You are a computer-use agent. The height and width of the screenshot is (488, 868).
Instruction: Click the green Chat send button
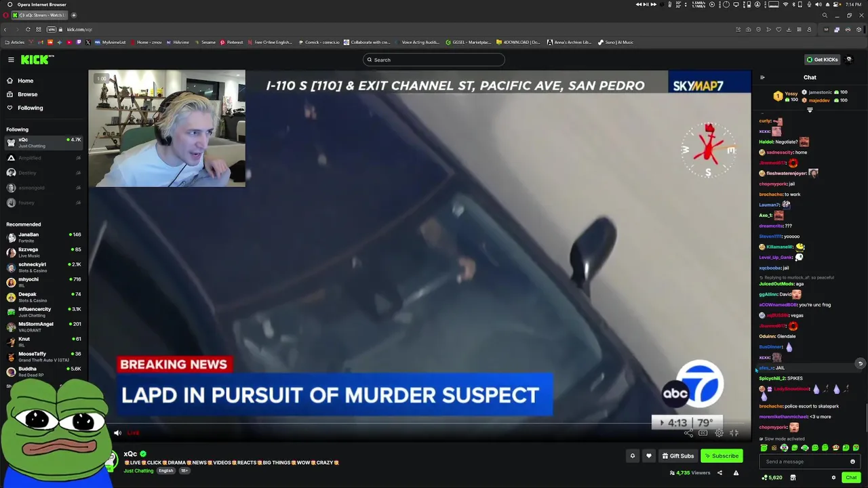pyautogui.click(x=851, y=477)
